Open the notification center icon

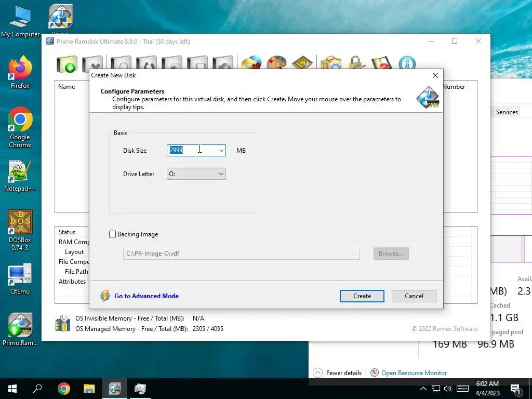[x=516, y=389]
